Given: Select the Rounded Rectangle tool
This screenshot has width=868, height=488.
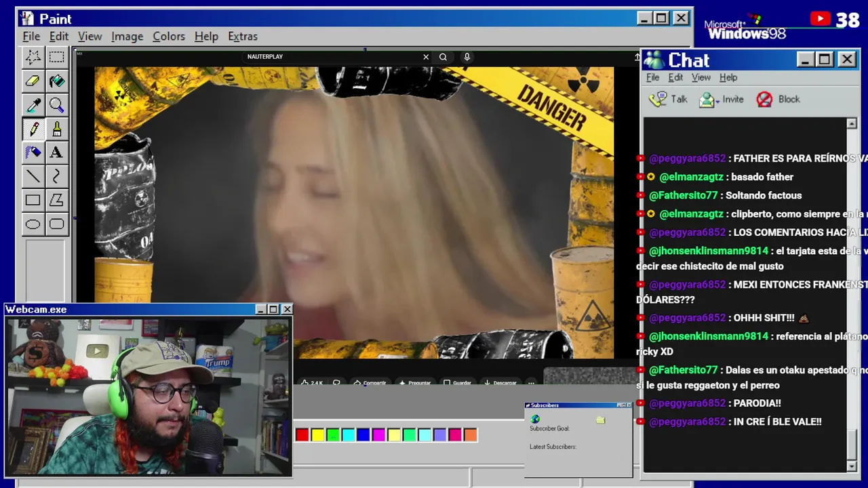Looking at the screenshot, I should pos(56,224).
